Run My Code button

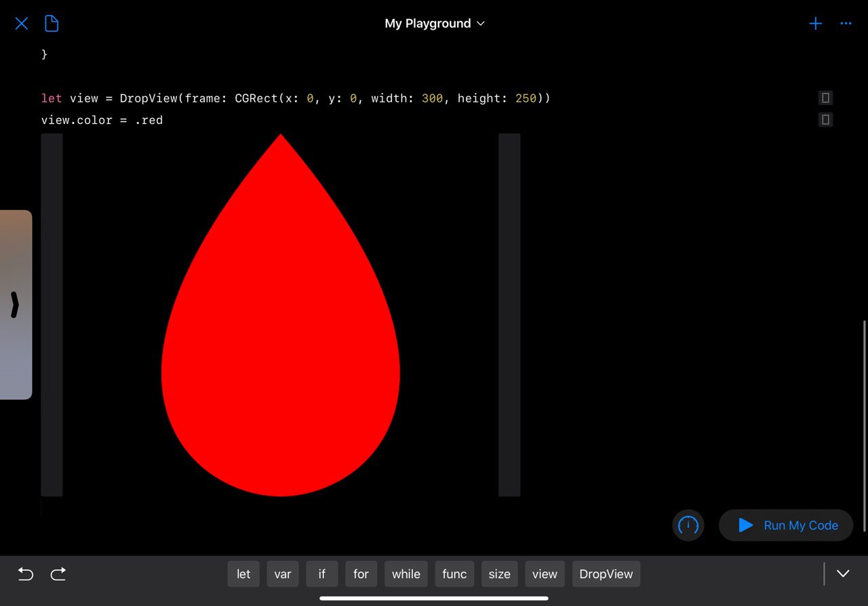tap(786, 525)
